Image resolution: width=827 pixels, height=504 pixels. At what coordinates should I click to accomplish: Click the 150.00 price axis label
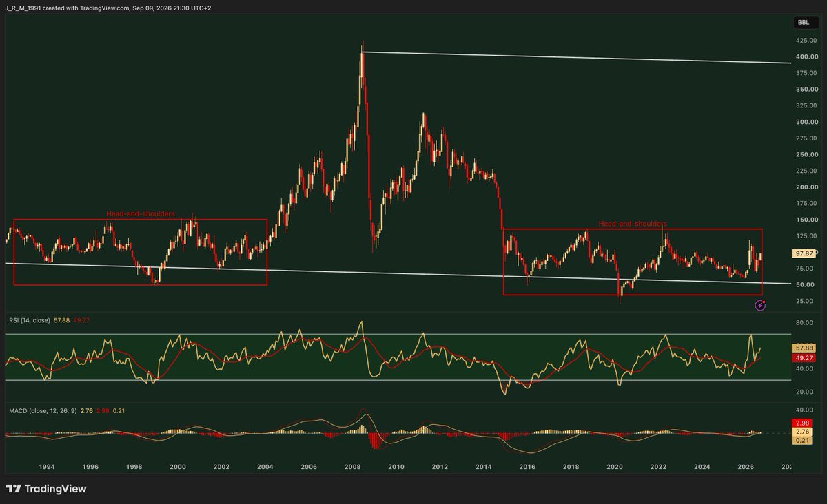tap(806, 220)
